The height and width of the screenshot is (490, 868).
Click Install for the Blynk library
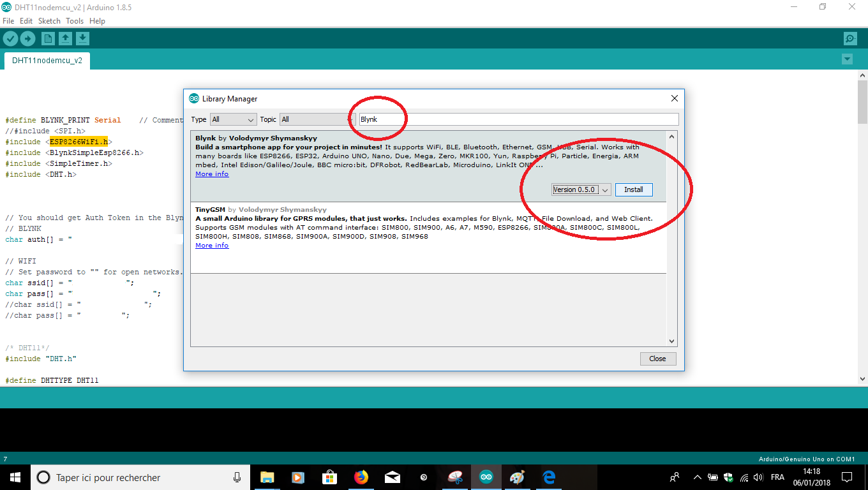point(634,189)
